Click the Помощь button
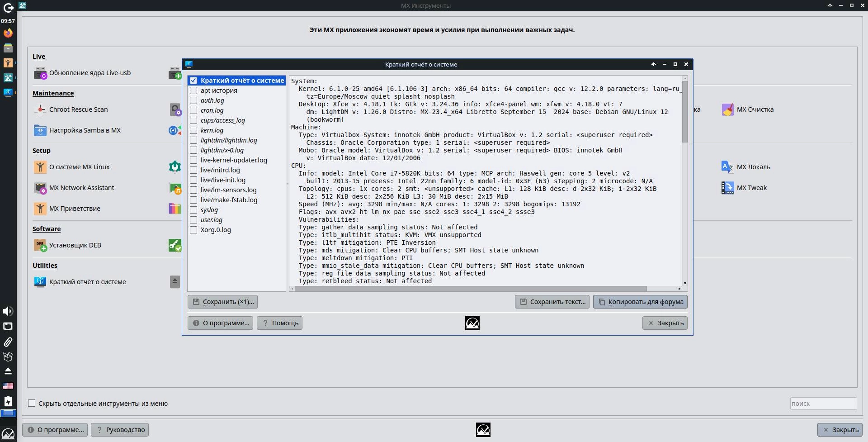 (x=279, y=323)
